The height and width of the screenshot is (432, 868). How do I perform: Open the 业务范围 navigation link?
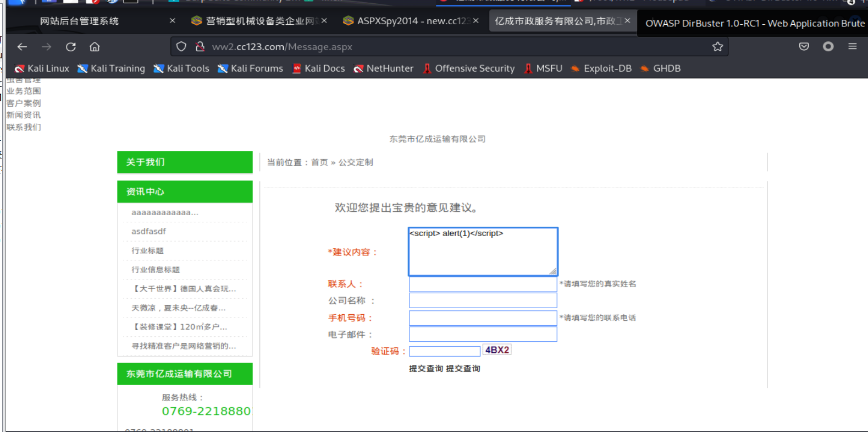(24, 91)
